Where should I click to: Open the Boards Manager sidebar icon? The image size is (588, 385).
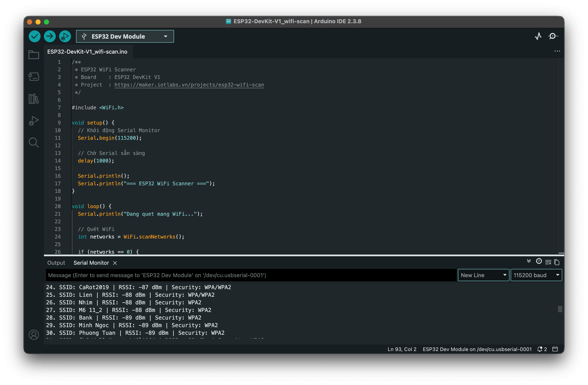click(34, 77)
